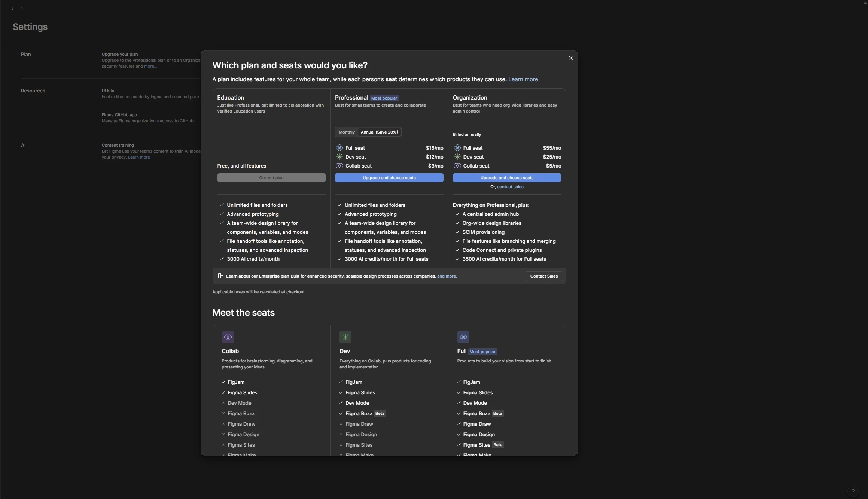Click Upgrade and choose seats for Professional
The width and height of the screenshot is (868, 499).
tap(389, 177)
